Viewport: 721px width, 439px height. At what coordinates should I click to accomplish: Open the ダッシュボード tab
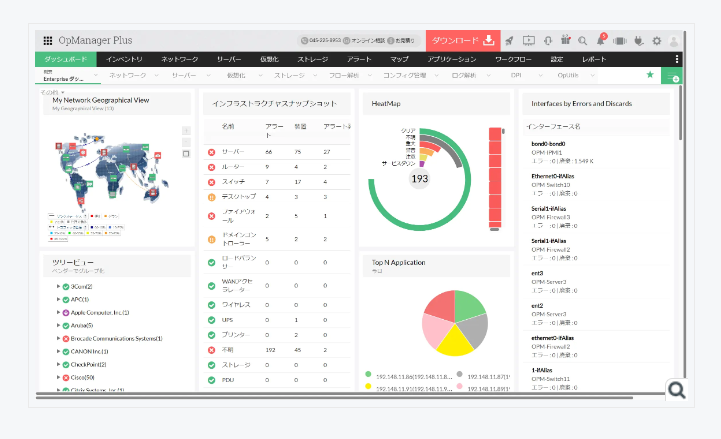coord(66,59)
